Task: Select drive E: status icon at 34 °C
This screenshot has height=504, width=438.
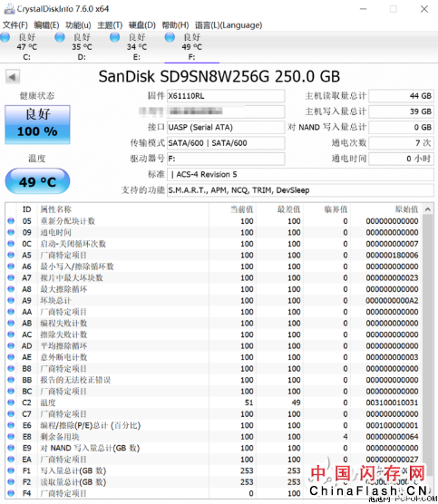Action: [115, 37]
